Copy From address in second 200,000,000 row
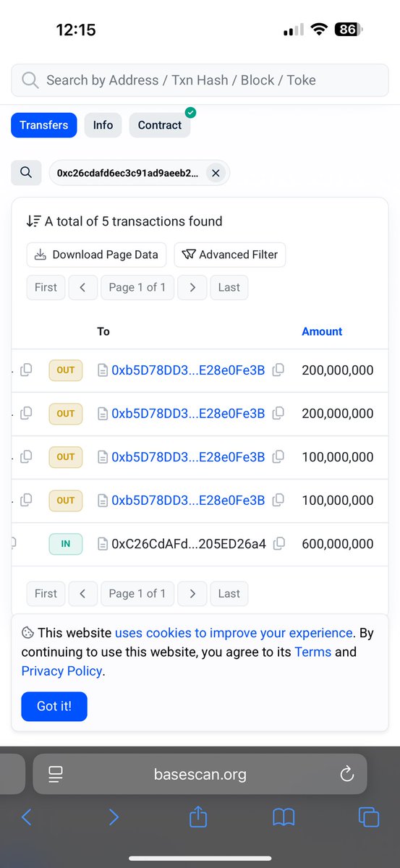Image resolution: width=400 pixels, height=868 pixels. click(x=26, y=413)
